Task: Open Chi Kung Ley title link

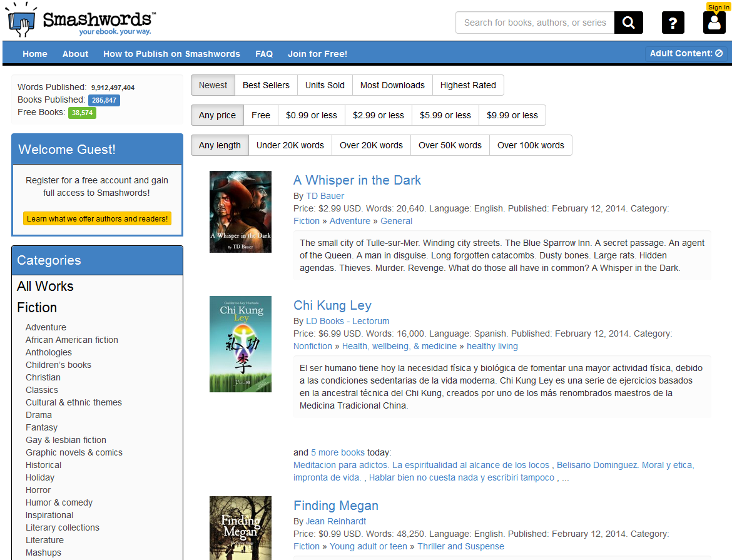Action: pos(332,305)
